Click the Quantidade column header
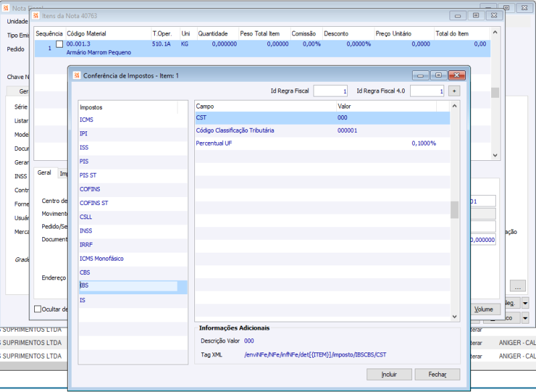Image resolution: width=536 pixels, height=392 pixels. [x=217, y=34]
